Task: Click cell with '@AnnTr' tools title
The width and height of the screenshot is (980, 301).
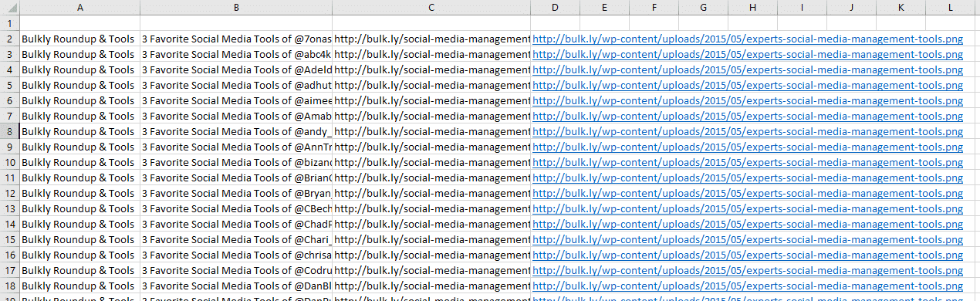Action: pyautogui.click(x=236, y=147)
